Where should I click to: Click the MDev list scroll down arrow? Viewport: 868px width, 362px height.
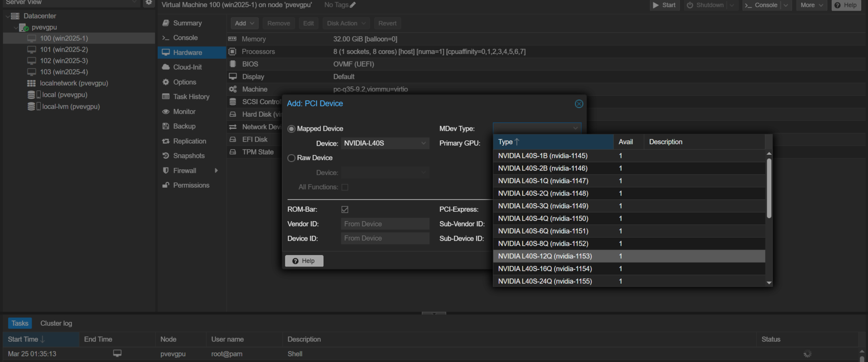(769, 283)
